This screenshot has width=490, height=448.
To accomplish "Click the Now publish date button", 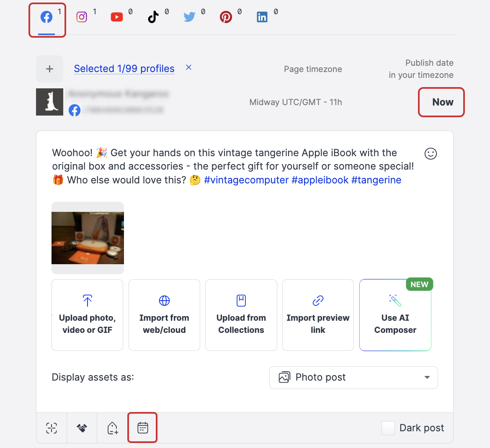I will pos(442,102).
